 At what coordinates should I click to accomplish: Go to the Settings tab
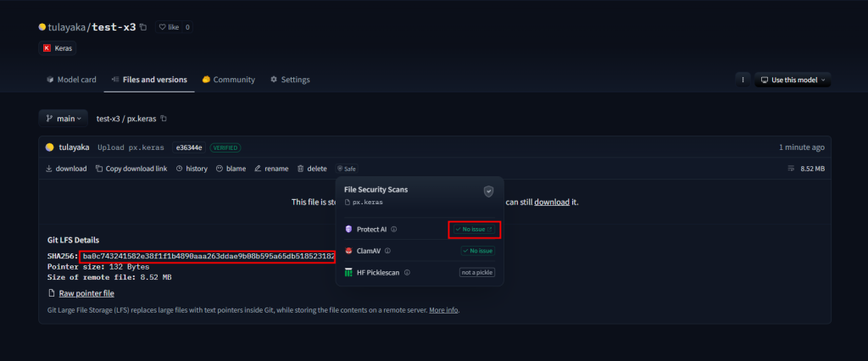click(x=290, y=80)
